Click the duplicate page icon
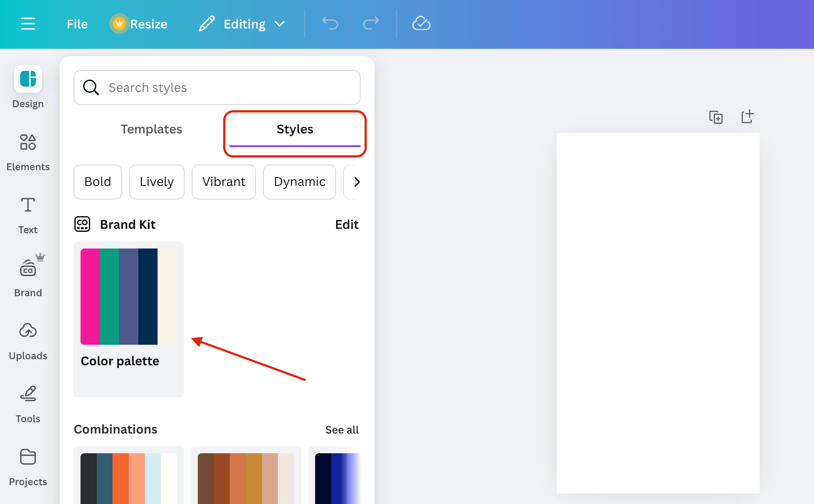This screenshot has height=504, width=814. 716,117
